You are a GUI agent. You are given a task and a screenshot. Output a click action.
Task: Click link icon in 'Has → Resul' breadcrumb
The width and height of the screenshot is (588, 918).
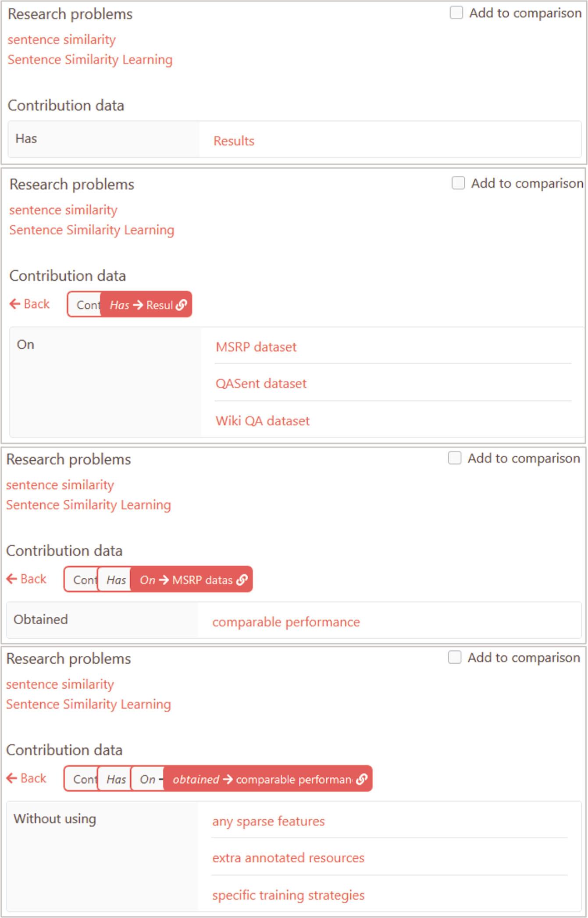tap(181, 305)
